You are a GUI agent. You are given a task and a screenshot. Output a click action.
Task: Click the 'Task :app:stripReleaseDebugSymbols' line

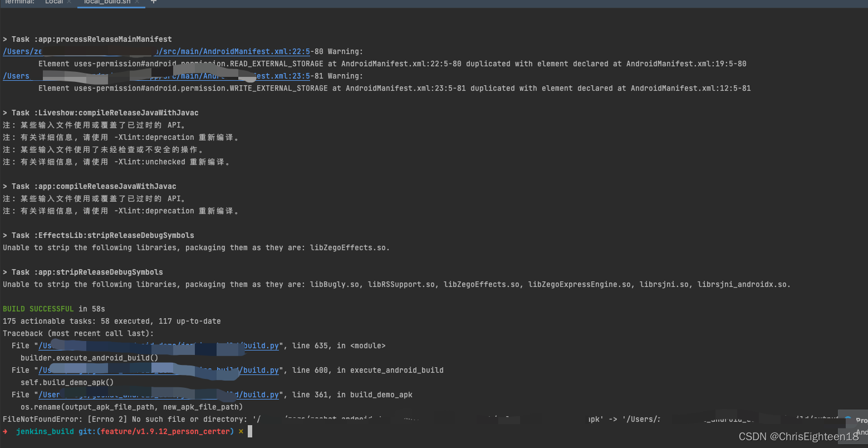[x=83, y=272]
